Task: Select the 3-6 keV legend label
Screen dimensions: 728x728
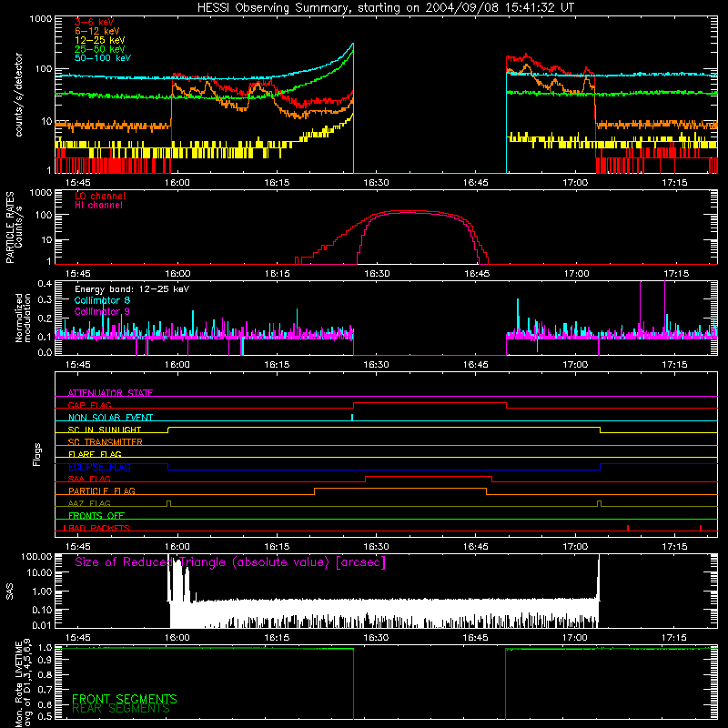Action: (x=95, y=22)
